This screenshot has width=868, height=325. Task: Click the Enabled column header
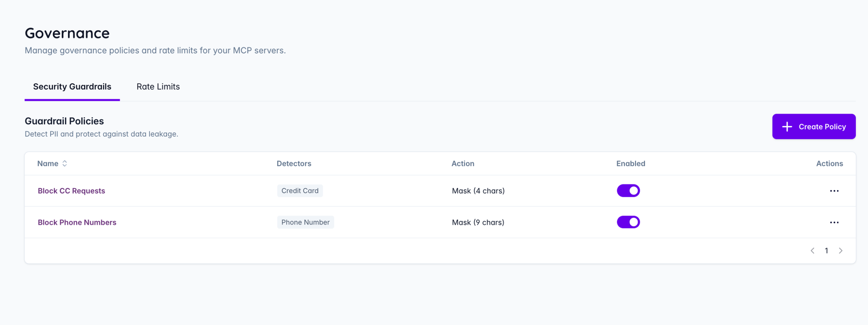[630, 163]
